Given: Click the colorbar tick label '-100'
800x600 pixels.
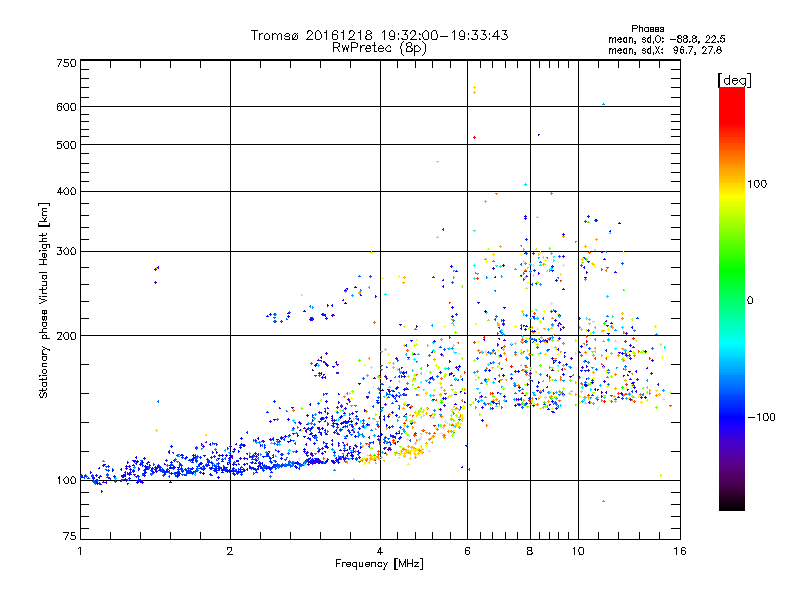Looking at the screenshot, I should point(761,417).
